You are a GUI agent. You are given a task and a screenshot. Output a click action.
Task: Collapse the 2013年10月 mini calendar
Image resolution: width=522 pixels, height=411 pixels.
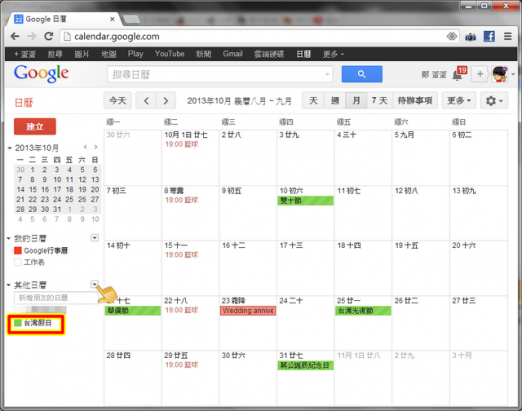click(x=9, y=148)
